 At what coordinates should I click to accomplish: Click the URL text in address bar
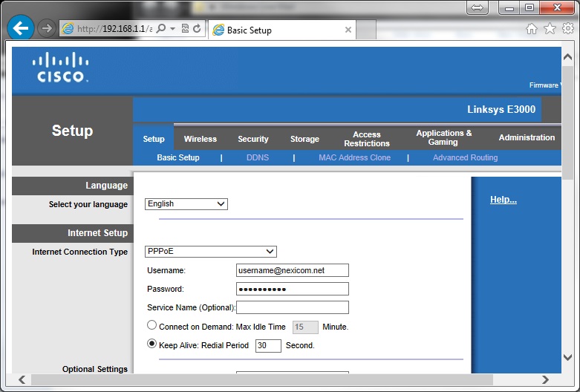[114, 29]
